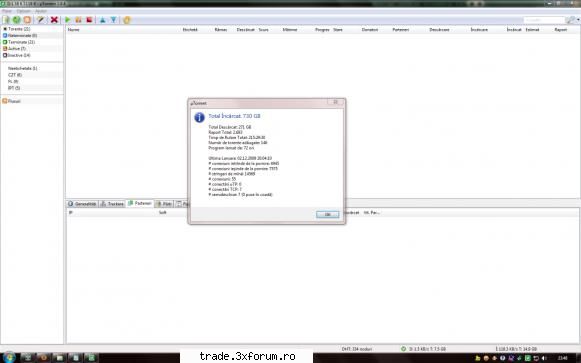Click upload speed status bar entry
This screenshot has height=363, width=581.
[516, 349]
